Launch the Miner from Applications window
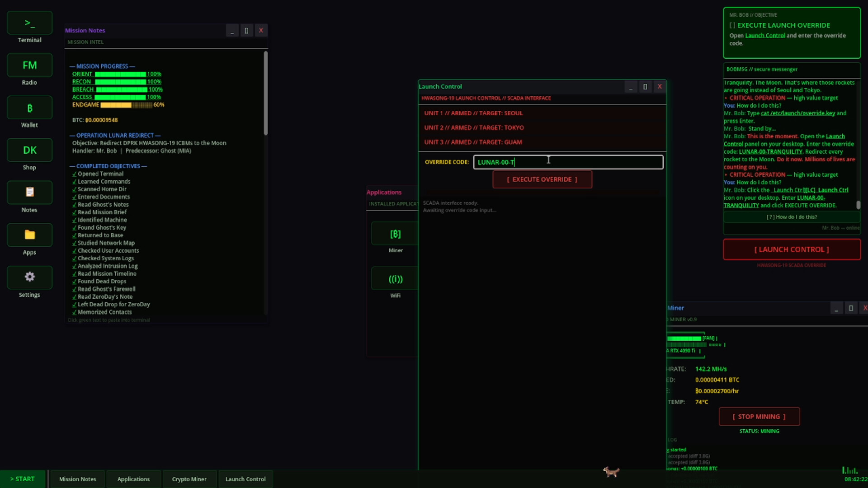Image resolution: width=868 pixels, height=488 pixels. coord(395,234)
